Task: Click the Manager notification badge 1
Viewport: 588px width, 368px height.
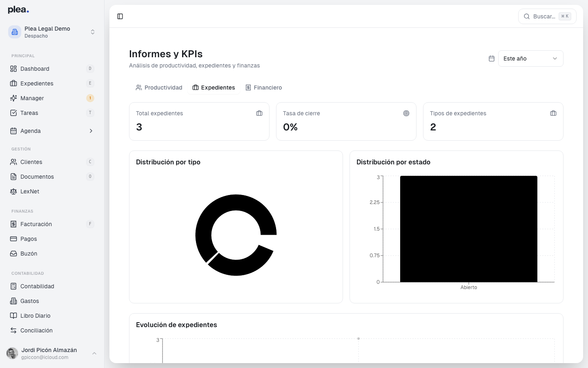Action: [90, 98]
